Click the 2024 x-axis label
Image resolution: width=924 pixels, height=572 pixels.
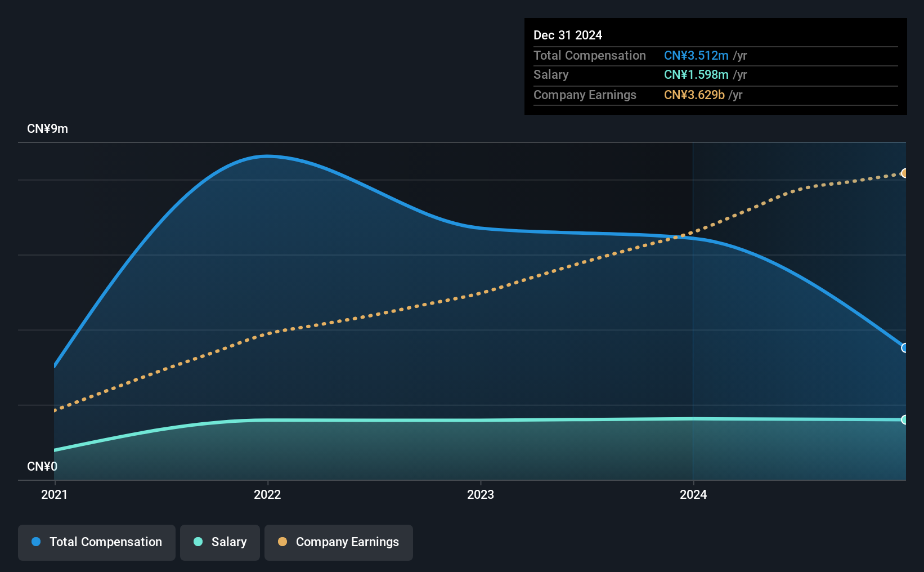tap(693, 494)
